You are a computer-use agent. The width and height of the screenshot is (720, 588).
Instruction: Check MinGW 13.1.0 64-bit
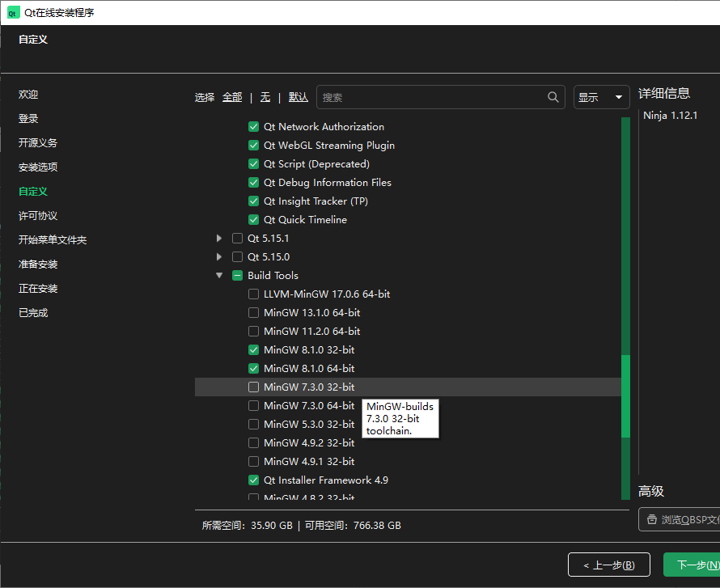253,312
